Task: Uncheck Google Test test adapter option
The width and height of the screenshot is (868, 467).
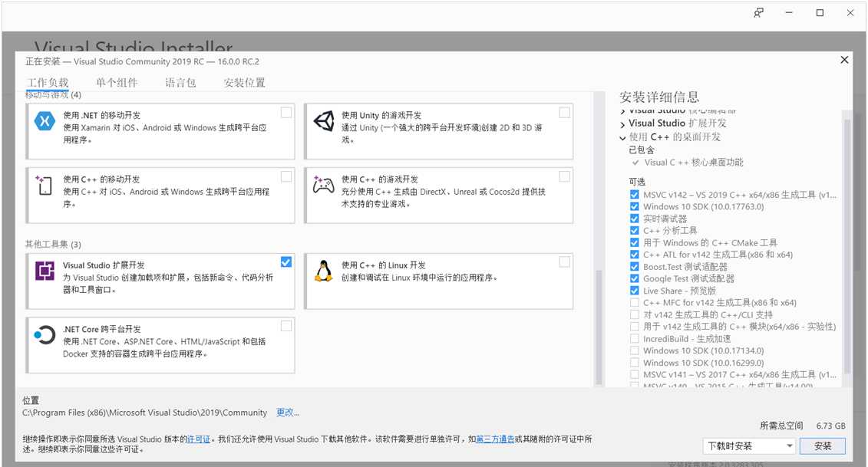Action: 635,278
